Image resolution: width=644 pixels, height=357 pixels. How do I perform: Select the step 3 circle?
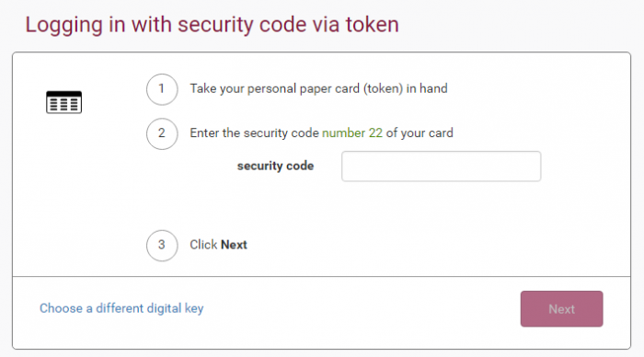click(162, 246)
